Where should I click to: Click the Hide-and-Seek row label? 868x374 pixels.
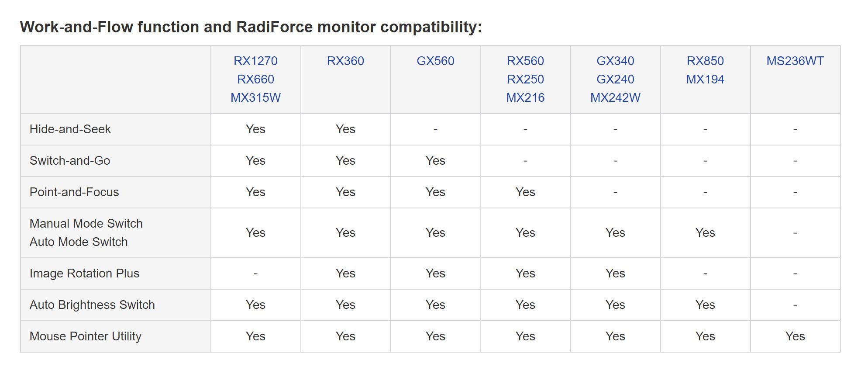point(70,129)
